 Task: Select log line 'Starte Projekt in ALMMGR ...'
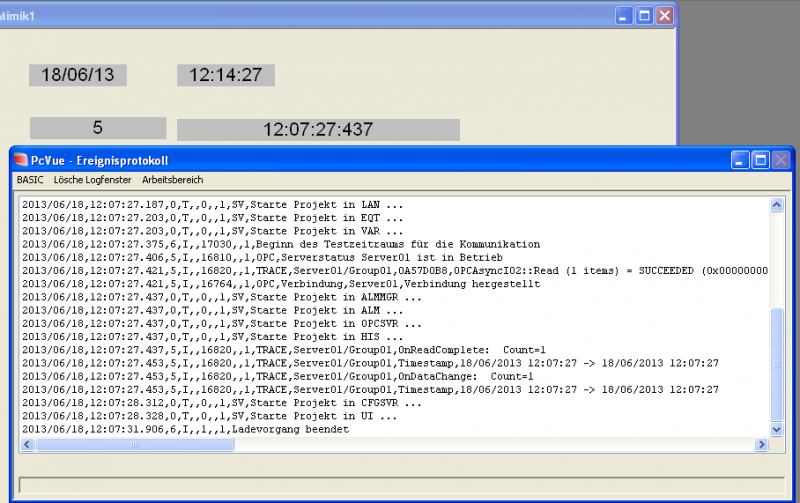(x=222, y=297)
